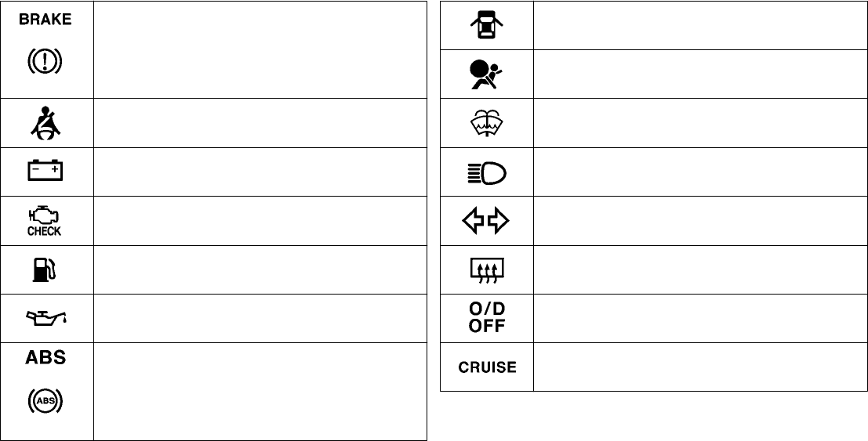
Task: Select the battery charge warning icon
Action: [x=45, y=171]
